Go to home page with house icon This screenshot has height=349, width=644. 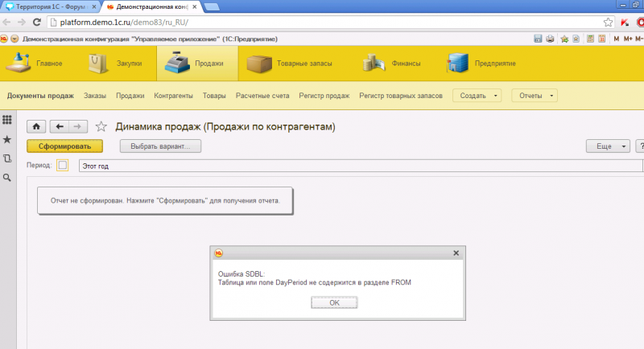tap(36, 126)
